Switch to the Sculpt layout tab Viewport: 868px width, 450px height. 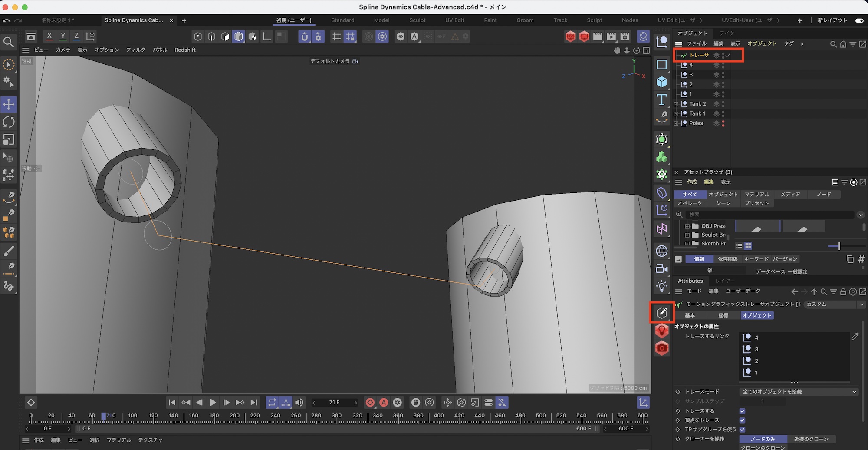417,20
